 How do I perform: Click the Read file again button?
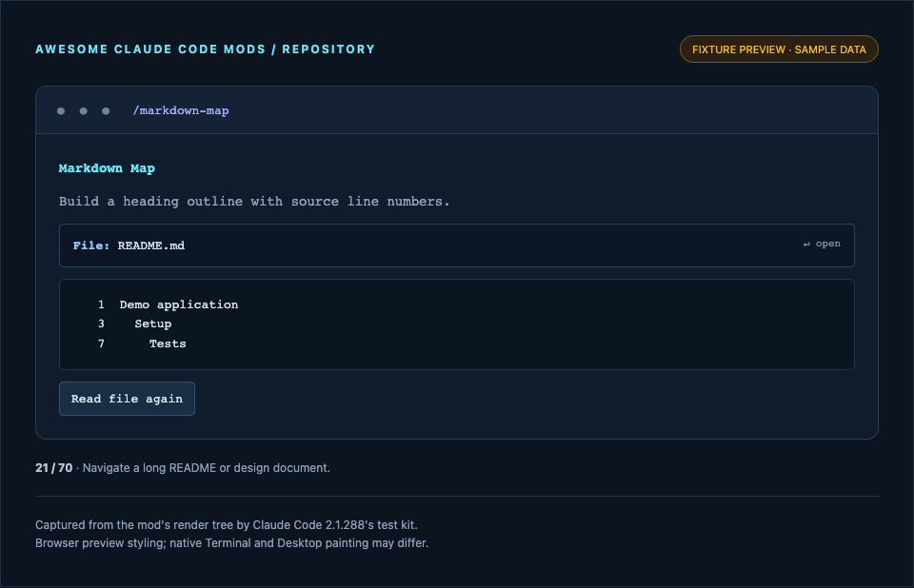[127, 399]
